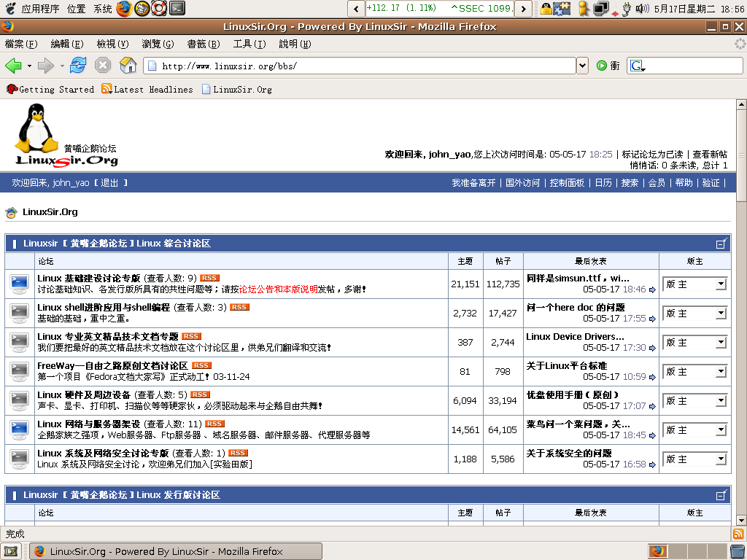The image size is (747, 560).
Task: Click the Show Desktop icon in bottom panel
Action: pos(11,551)
